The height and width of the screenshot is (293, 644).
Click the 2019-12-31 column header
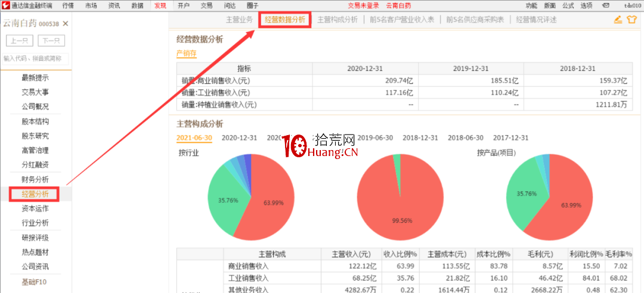[471, 68]
